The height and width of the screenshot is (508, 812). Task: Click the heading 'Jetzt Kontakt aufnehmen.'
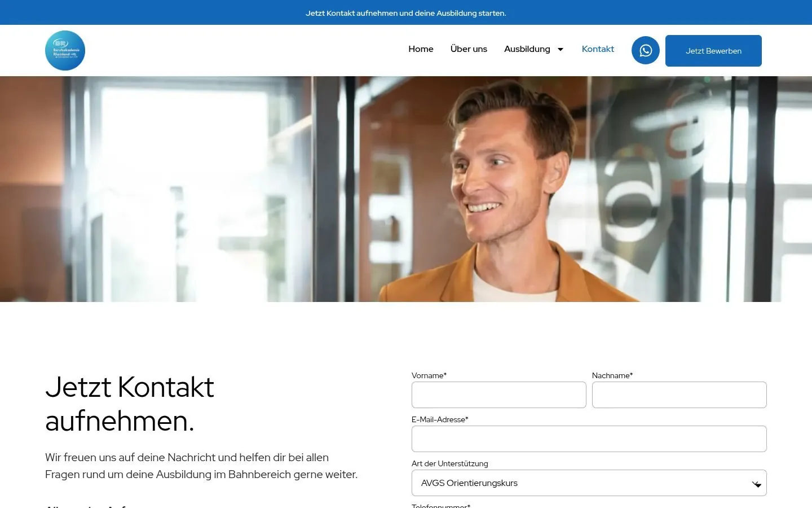[130, 404]
